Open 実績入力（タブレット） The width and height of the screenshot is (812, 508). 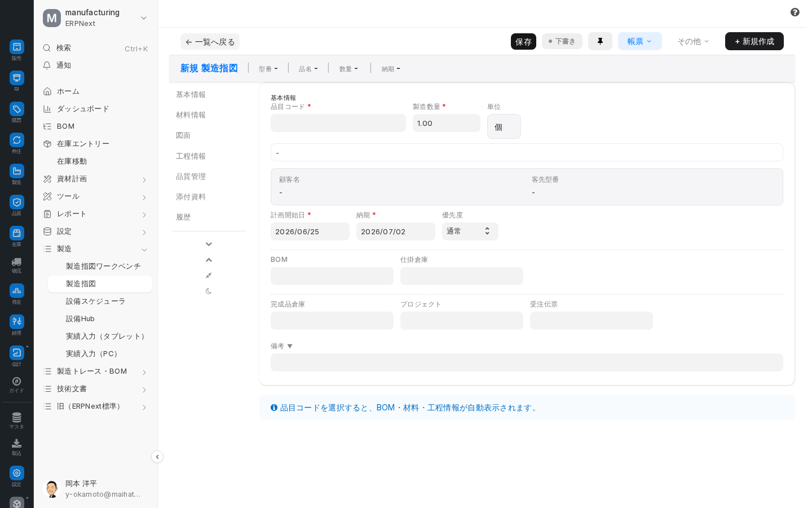tap(100, 336)
